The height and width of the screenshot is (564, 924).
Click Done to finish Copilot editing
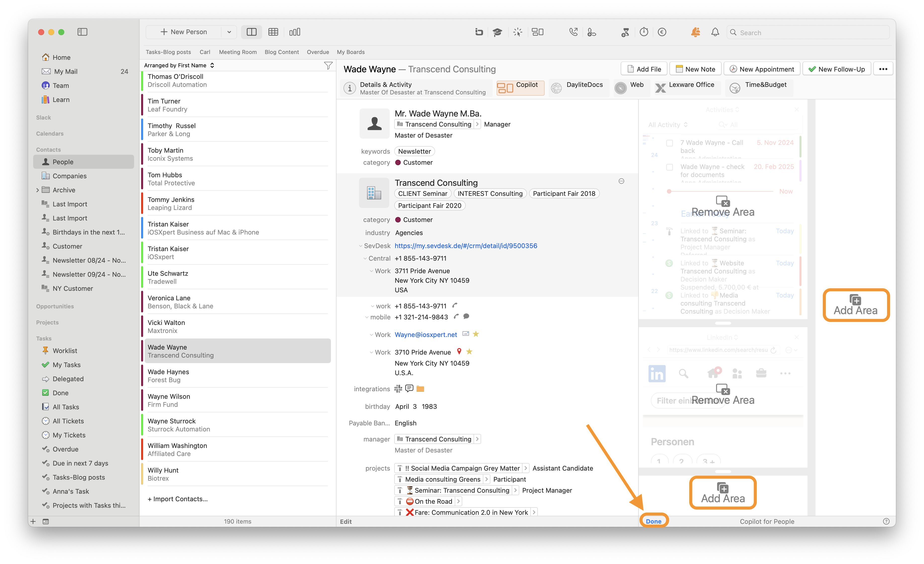click(654, 521)
